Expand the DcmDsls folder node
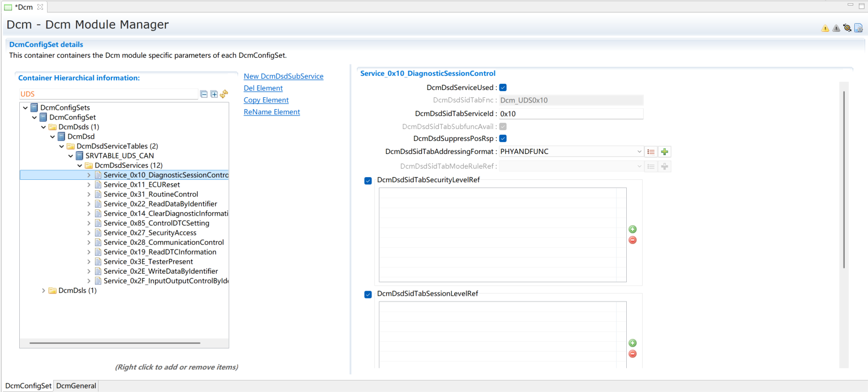868x392 pixels. click(44, 291)
